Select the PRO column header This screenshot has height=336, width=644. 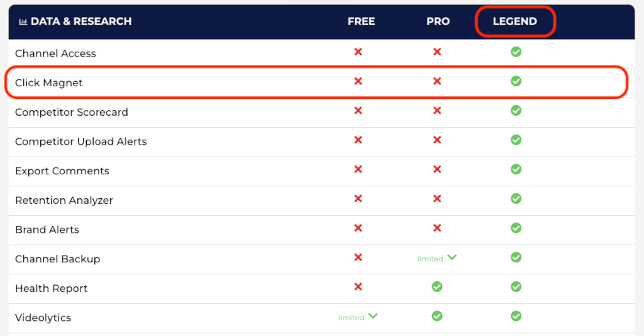(438, 21)
